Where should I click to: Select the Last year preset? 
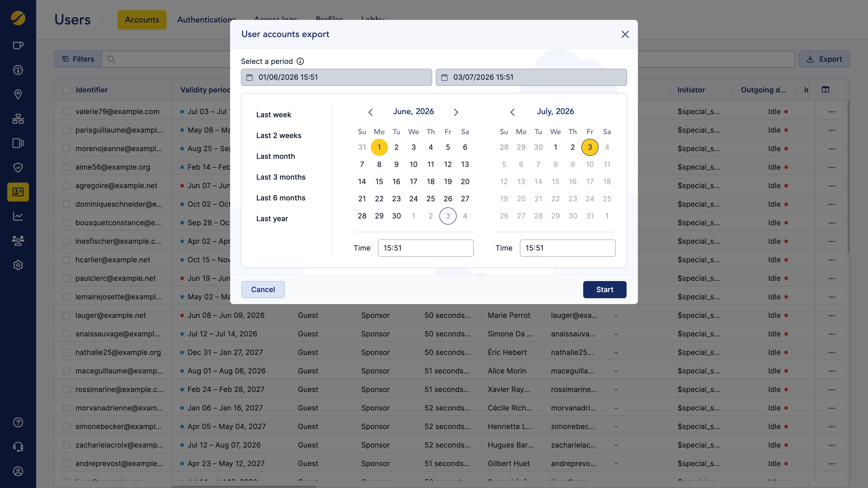(x=272, y=218)
